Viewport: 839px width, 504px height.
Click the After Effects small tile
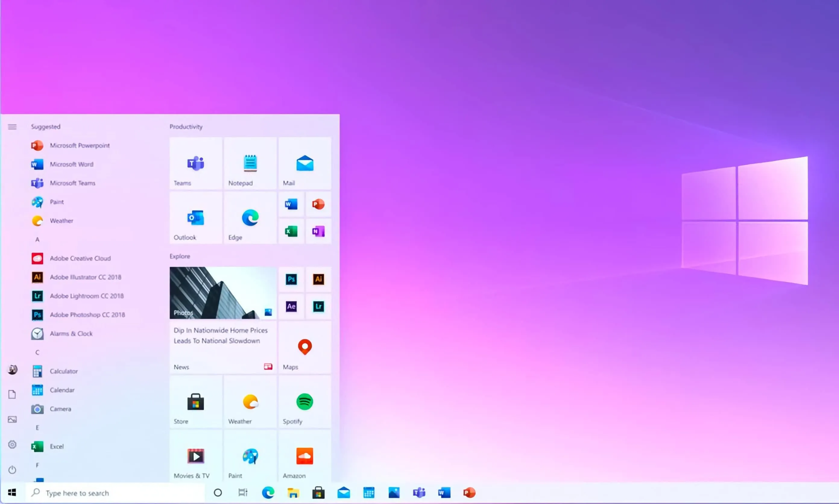(x=291, y=306)
